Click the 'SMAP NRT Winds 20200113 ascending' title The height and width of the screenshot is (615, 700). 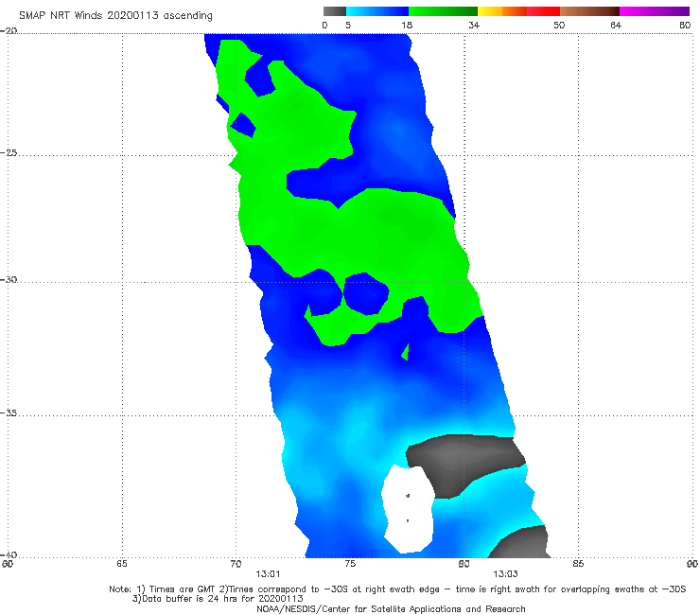coord(115,16)
